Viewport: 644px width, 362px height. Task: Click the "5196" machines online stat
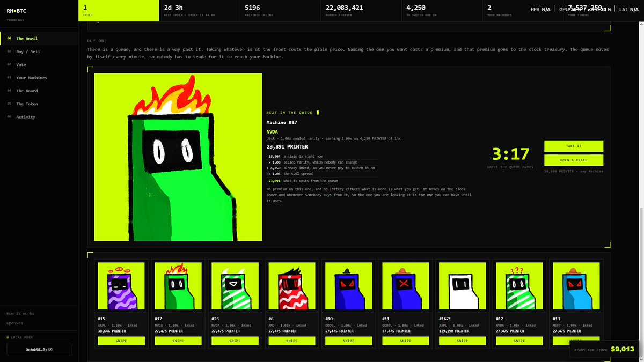click(x=253, y=8)
